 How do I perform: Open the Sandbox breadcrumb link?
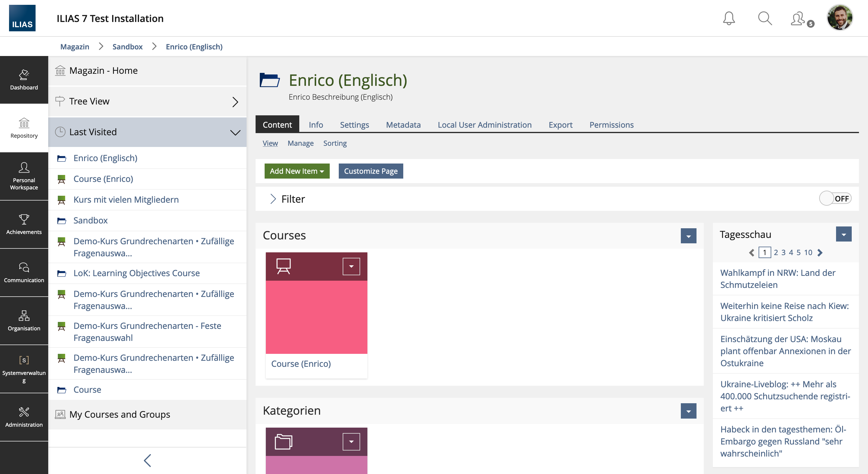coord(127,47)
